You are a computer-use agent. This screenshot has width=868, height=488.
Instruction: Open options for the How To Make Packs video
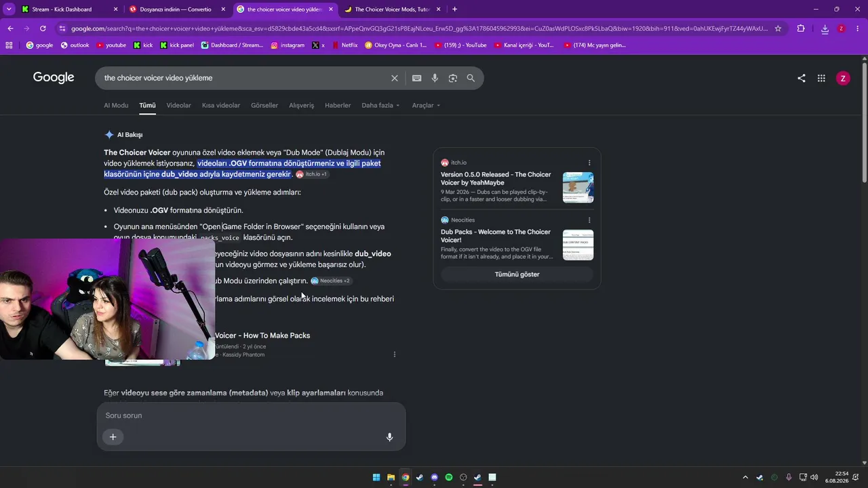(395, 354)
